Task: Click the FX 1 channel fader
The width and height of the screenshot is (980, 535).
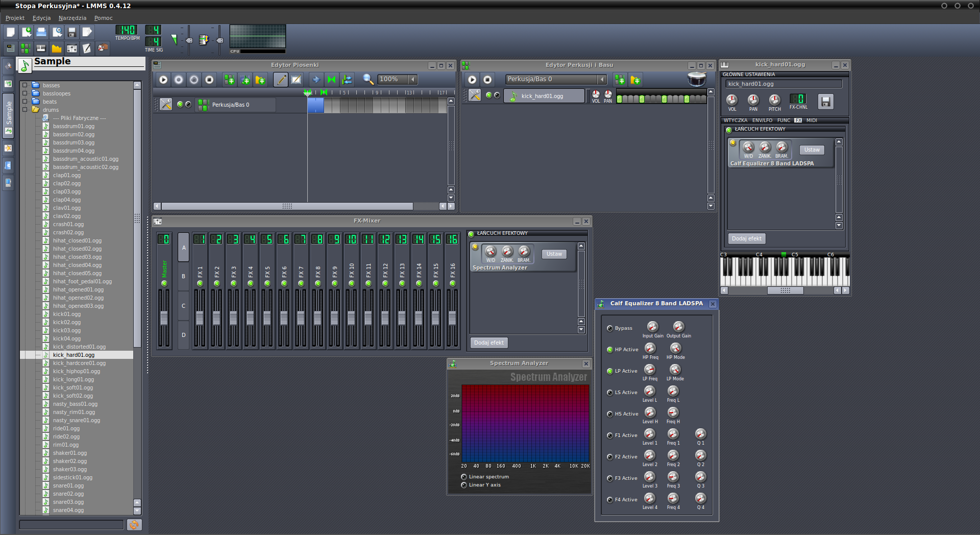Action: point(200,318)
